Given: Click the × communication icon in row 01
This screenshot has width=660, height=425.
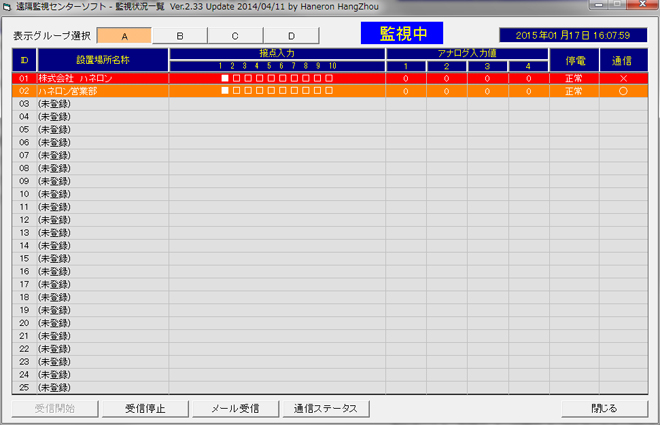Looking at the screenshot, I should (623, 78).
